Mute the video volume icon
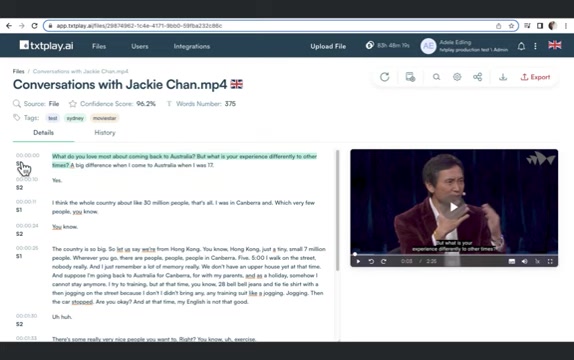 pos(525,261)
